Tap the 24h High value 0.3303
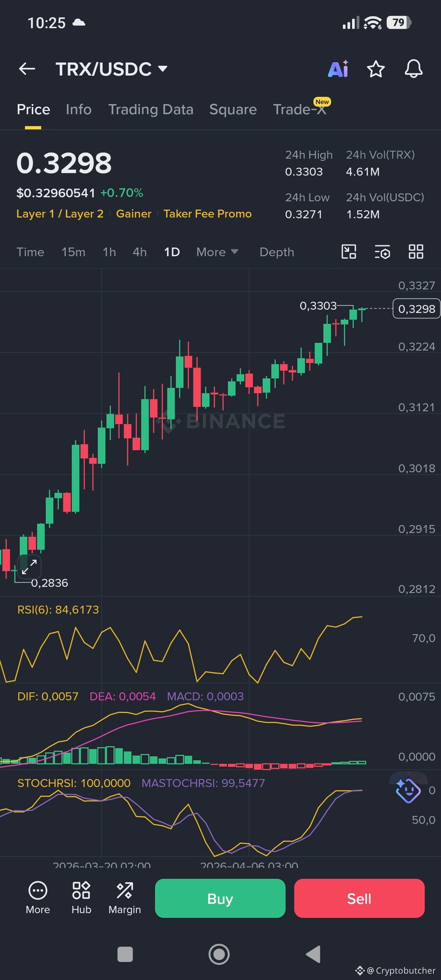 (x=304, y=172)
